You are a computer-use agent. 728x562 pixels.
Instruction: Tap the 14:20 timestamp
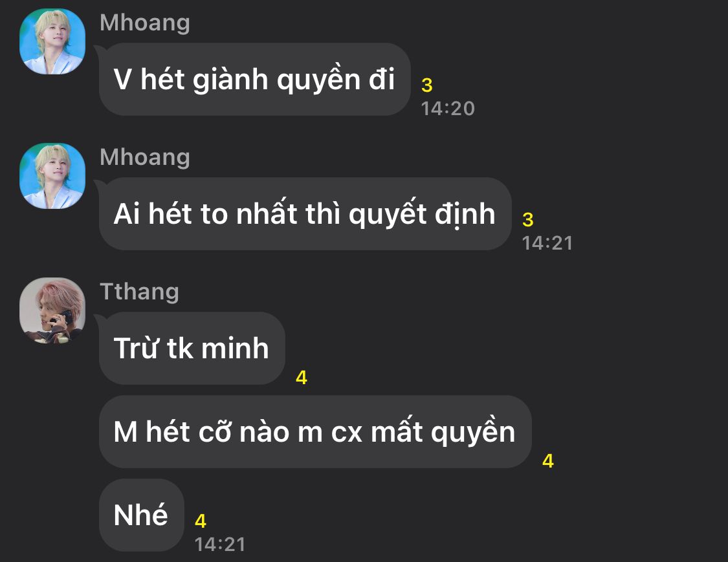(x=448, y=109)
